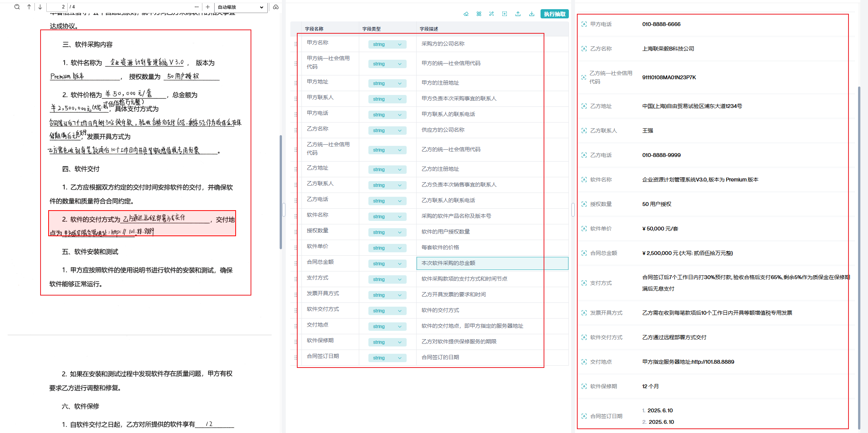
Task: Zoom out the PDF with the minus button
Action: coord(197,7)
